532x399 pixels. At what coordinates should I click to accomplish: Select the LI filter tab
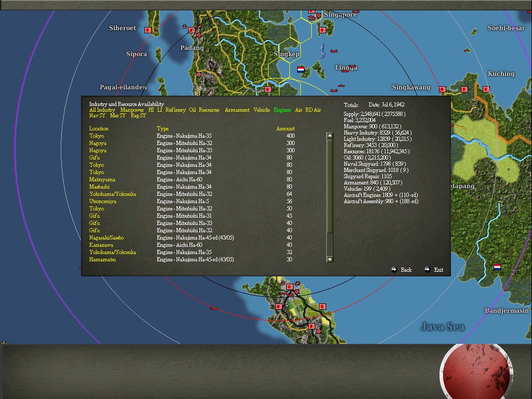point(159,110)
